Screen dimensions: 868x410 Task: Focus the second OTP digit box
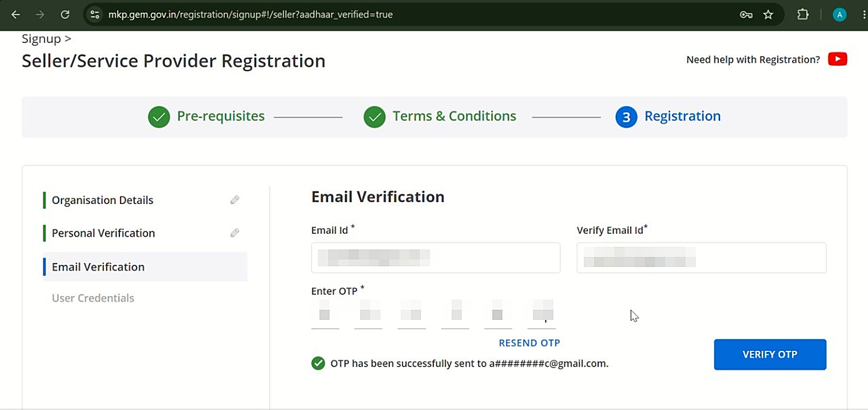click(x=368, y=314)
